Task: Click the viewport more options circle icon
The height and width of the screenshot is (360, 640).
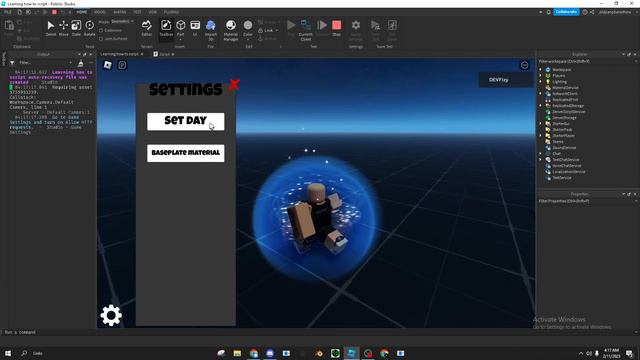Action: tap(524, 65)
